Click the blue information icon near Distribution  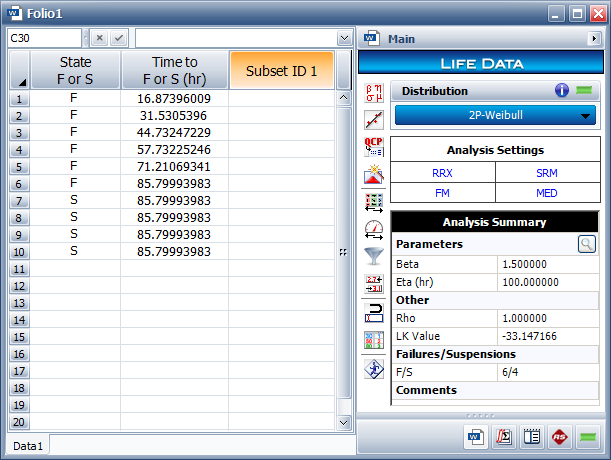[x=563, y=91]
